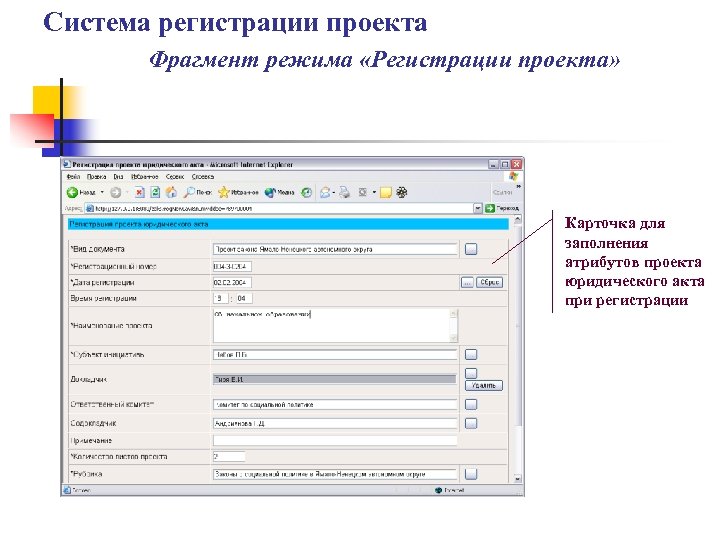Viewport: 720px width, 540px height.
Task: Click the picker button above Удалить
Action: (x=471, y=372)
